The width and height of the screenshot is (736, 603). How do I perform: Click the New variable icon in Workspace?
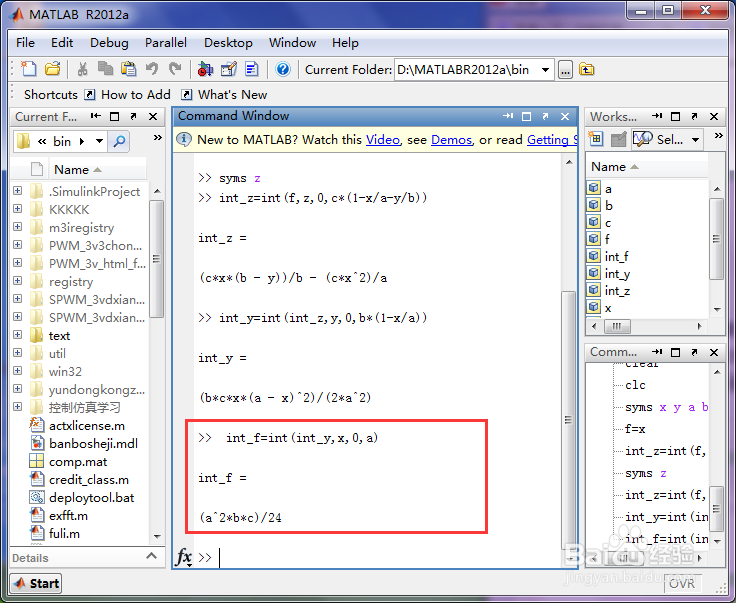[x=596, y=139]
